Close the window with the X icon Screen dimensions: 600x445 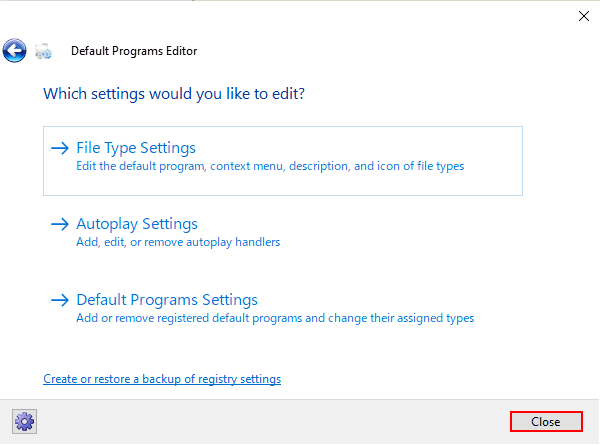coord(584,16)
